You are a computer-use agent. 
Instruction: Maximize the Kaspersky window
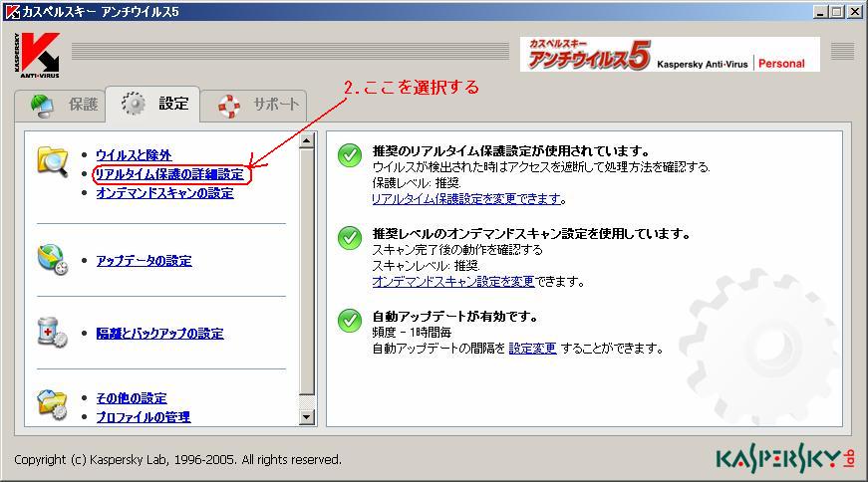point(837,11)
